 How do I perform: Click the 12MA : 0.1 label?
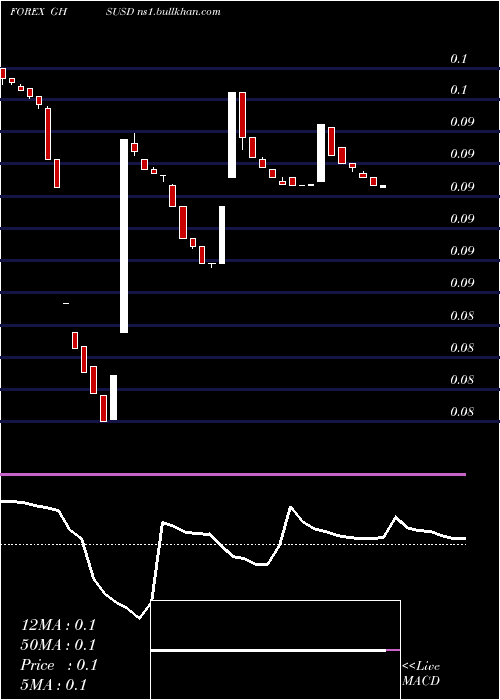58,625
